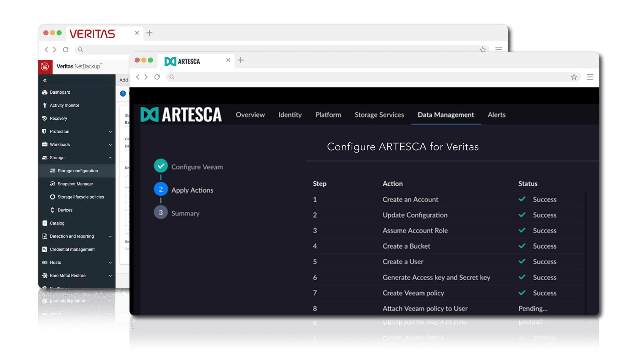Click the red Veritas NetBackup logo icon
This screenshot has height=359, width=644.
click(x=45, y=67)
